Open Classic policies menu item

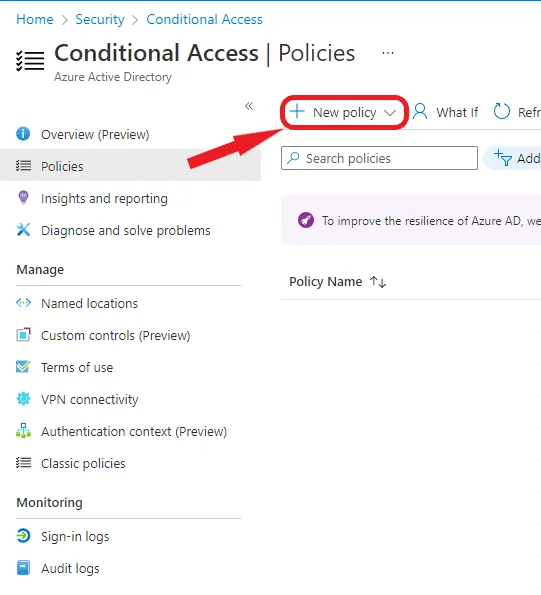(83, 463)
